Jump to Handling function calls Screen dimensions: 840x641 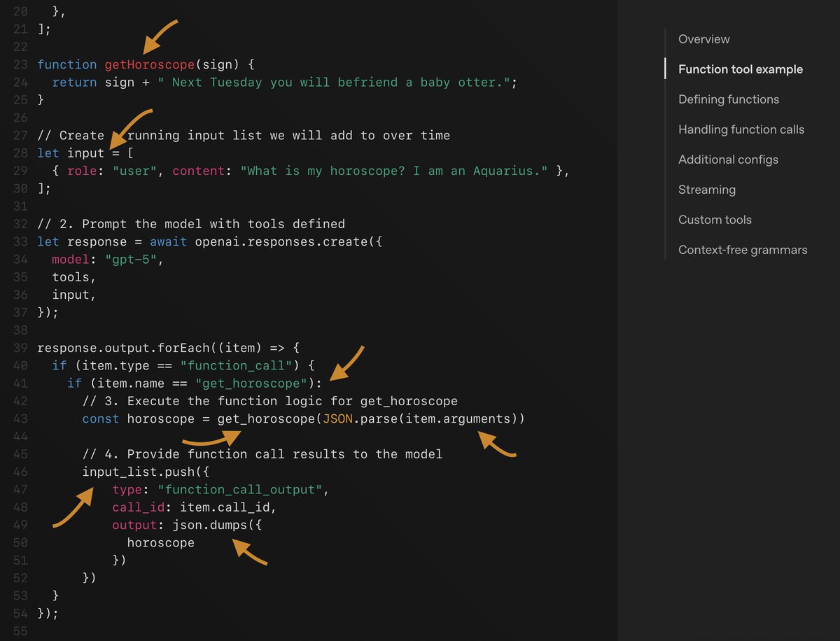click(741, 129)
